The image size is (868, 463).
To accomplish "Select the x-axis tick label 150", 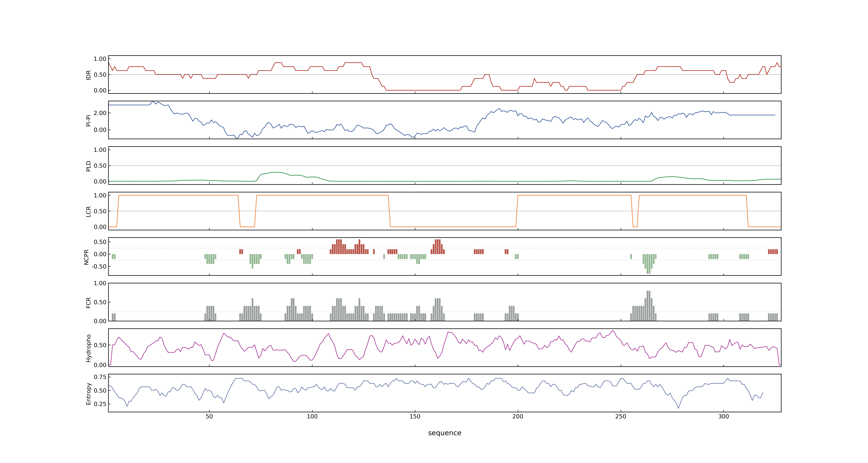I will [x=415, y=416].
